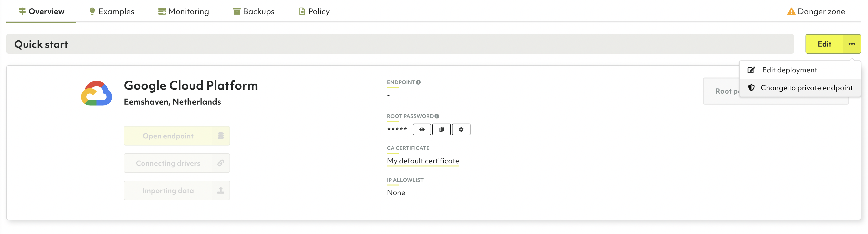
Task: Reveal root password with eye icon
Action: (x=422, y=129)
